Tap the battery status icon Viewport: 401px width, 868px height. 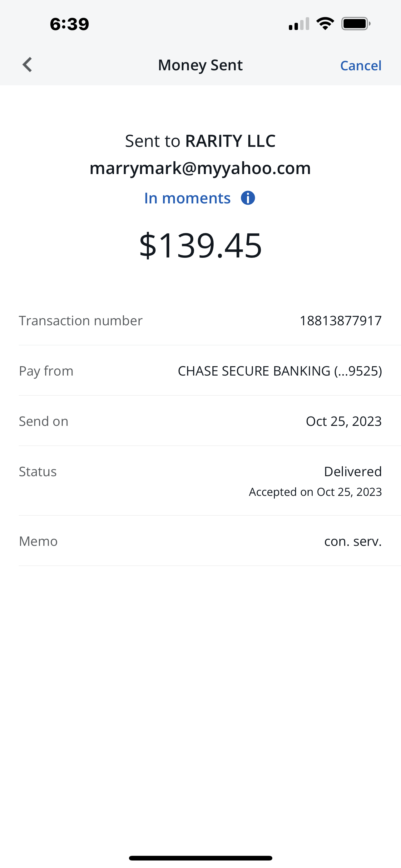tap(356, 24)
